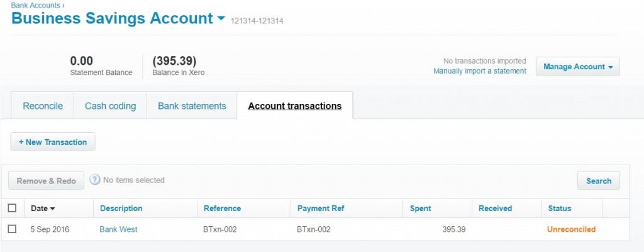Tick the select-all checkbox in table header
644x252 pixels.
coord(13,208)
